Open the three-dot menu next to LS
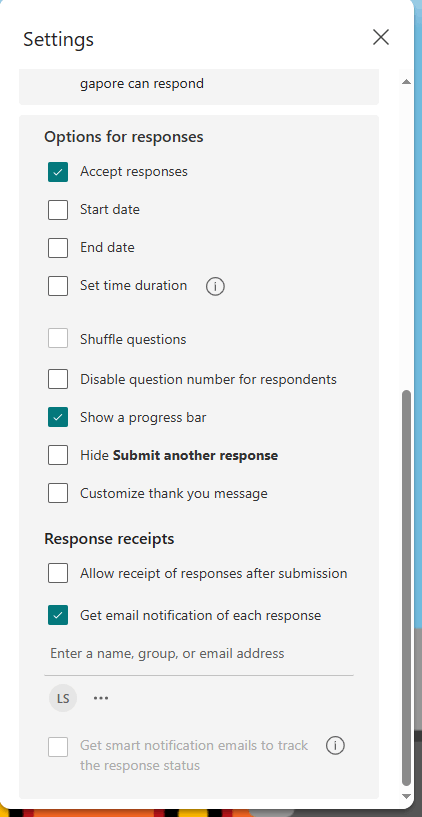The image size is (422, 817). point(101,698)
